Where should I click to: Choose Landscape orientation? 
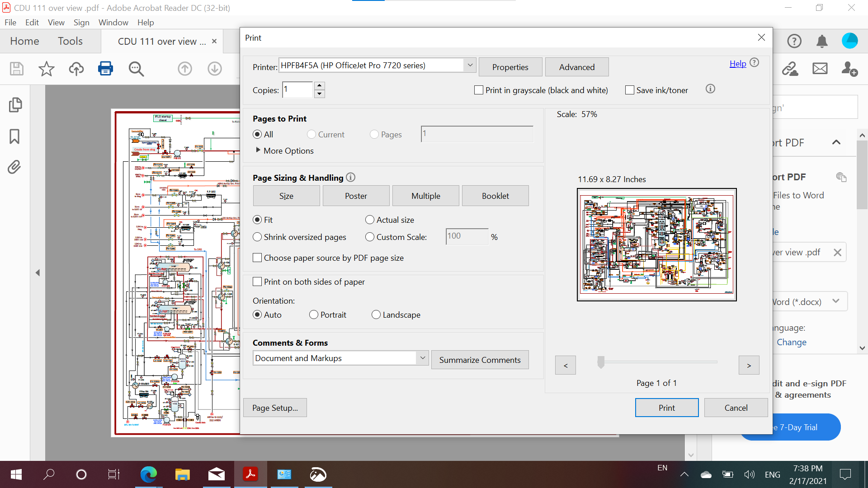tap(376, 314)
